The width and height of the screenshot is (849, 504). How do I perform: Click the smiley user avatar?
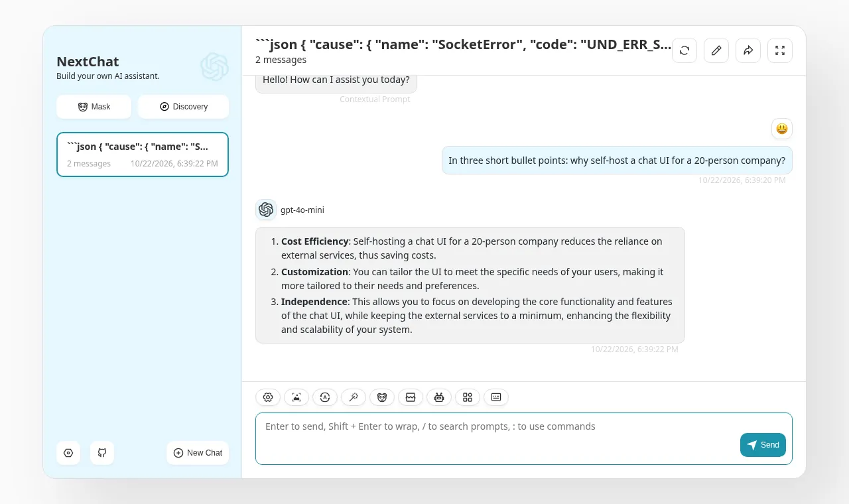tap(782, 129)
